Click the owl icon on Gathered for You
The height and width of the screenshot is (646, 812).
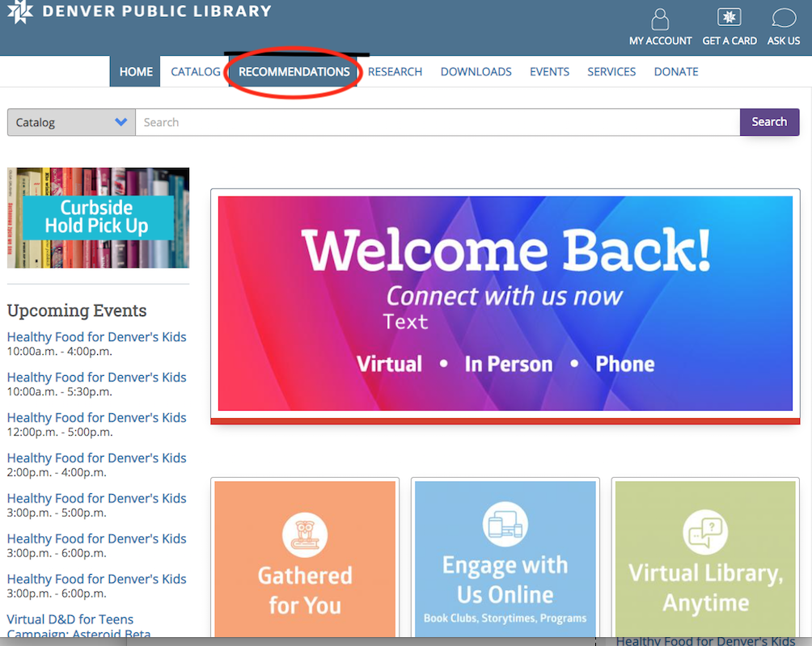coord(304,534)
